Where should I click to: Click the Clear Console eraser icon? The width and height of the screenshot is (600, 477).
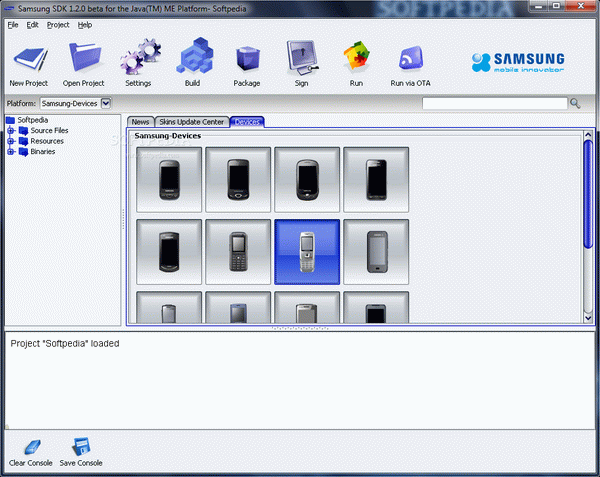[x=30, y=446]
